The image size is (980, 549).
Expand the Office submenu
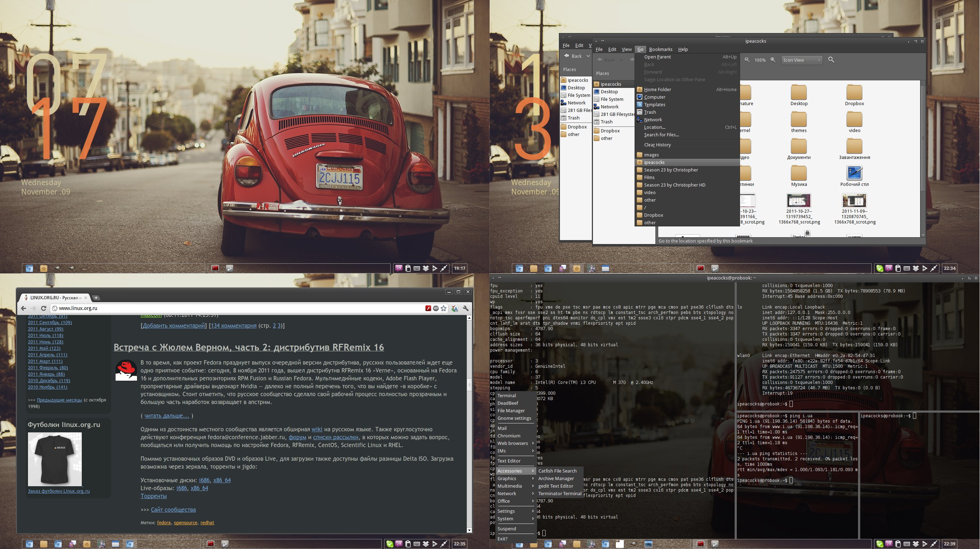[x=515, y=501]
